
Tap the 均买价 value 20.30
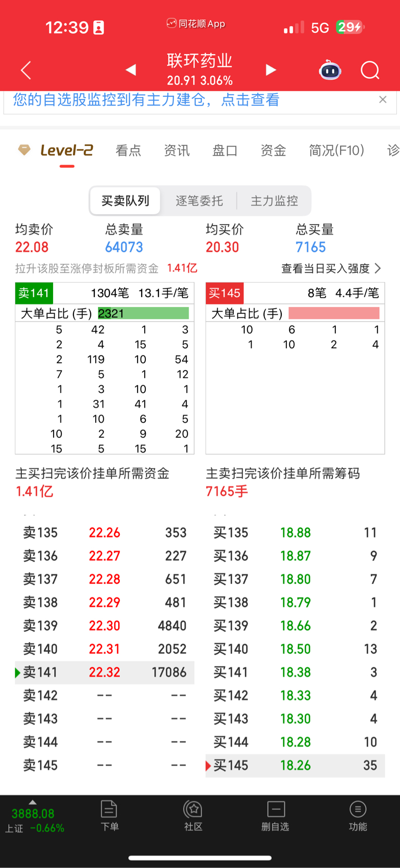coord(222,247)
